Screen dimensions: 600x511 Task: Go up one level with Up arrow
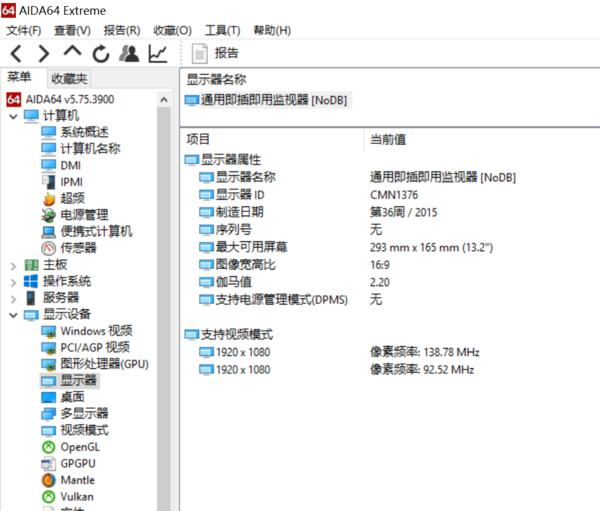(72, 51)
